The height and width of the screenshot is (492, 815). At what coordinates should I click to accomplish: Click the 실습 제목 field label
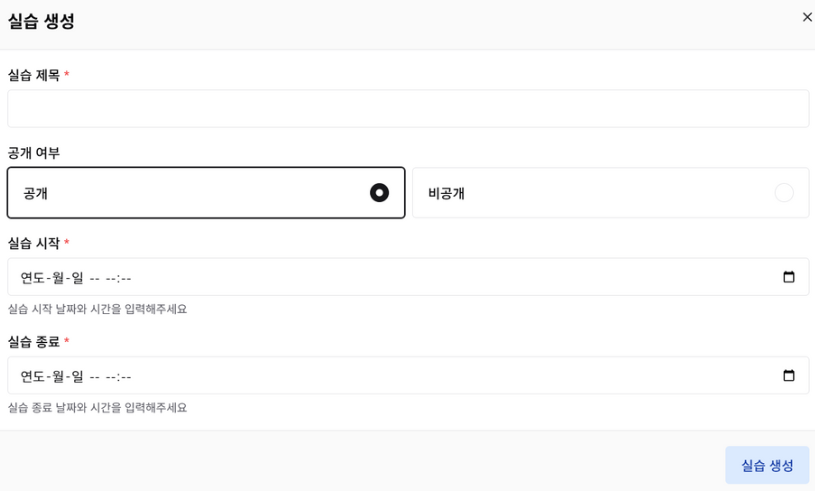click(34, 75)
